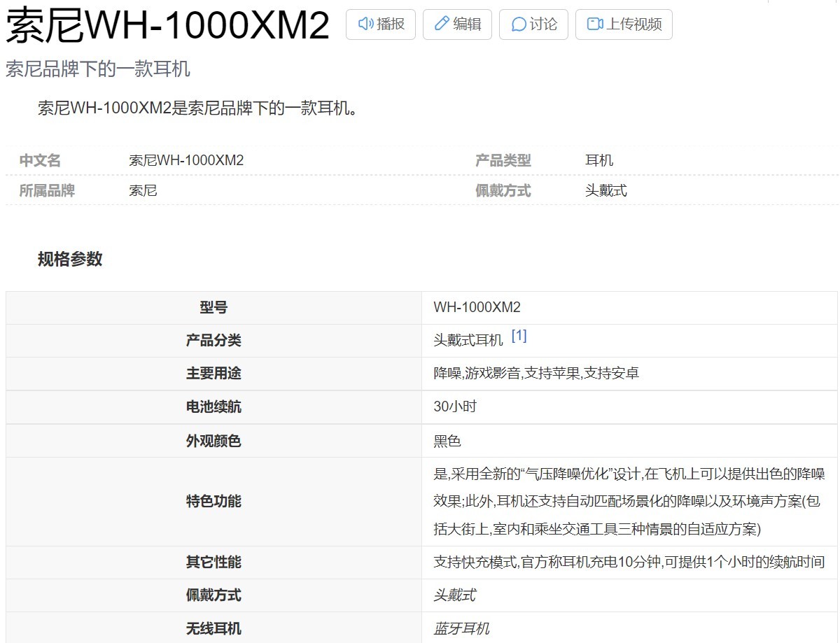Click the italic 蓝牙耳机 value
840x643 pixels.
(x=461, y=629)
